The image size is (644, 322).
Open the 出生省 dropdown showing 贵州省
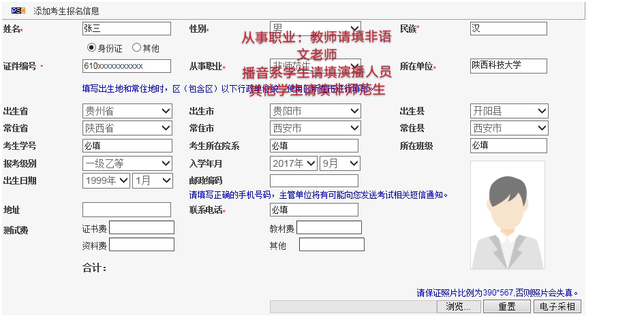coord(127,111)
